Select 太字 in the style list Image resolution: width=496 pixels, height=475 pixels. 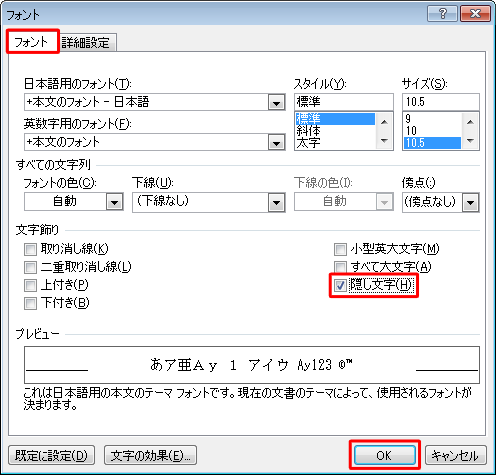pyautogui.click(x=335, y=143)
